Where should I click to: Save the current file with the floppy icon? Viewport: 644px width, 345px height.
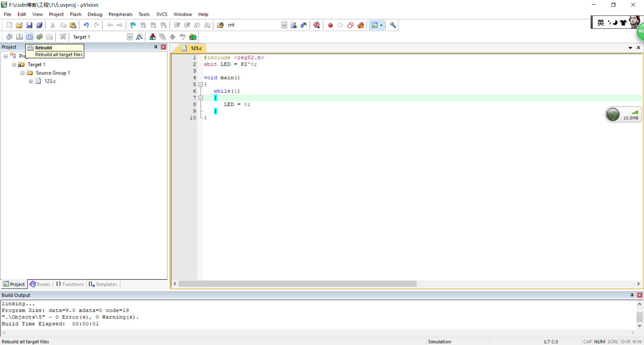[30, 25]
